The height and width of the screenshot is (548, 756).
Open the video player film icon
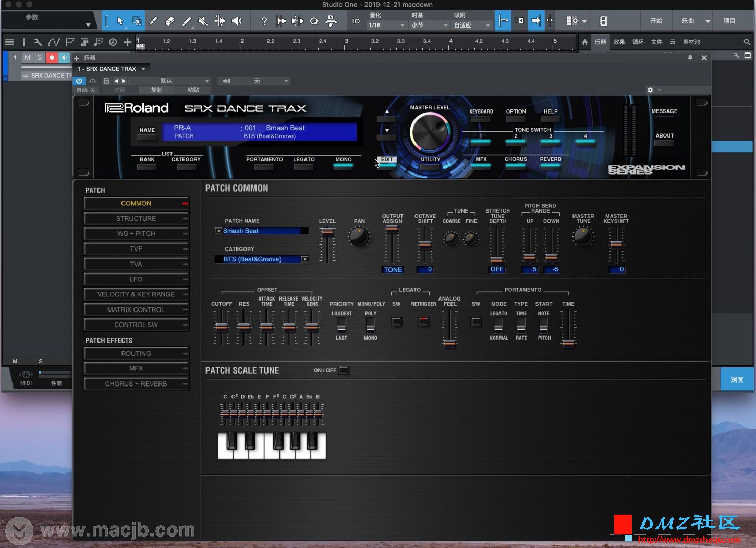(x=603, y=21)
